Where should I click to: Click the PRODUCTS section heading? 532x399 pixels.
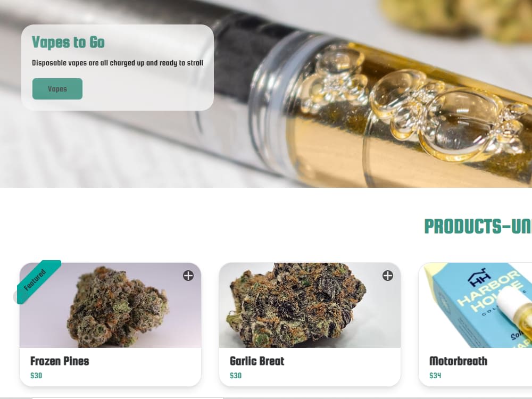coord(478,226)
